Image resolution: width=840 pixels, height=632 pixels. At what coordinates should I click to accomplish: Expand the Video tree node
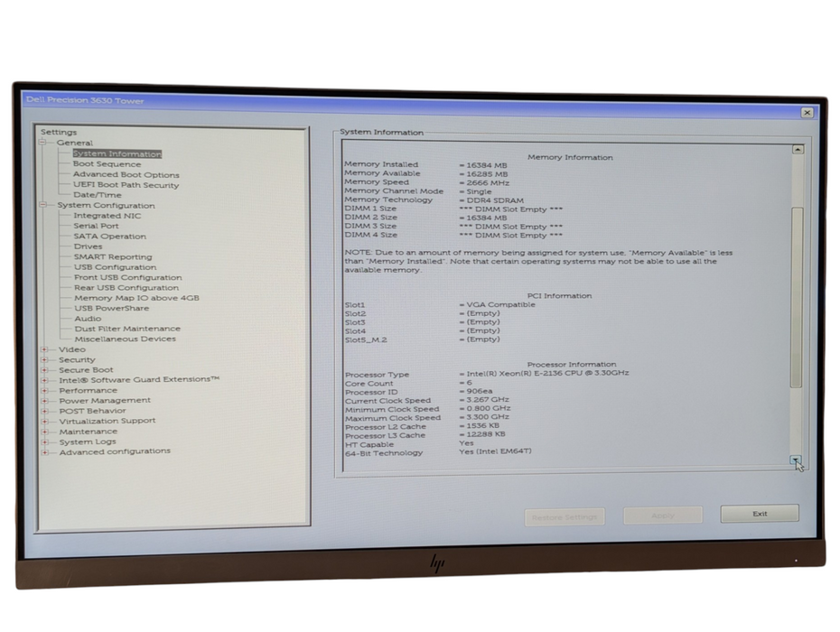click(x=44, y=349)
